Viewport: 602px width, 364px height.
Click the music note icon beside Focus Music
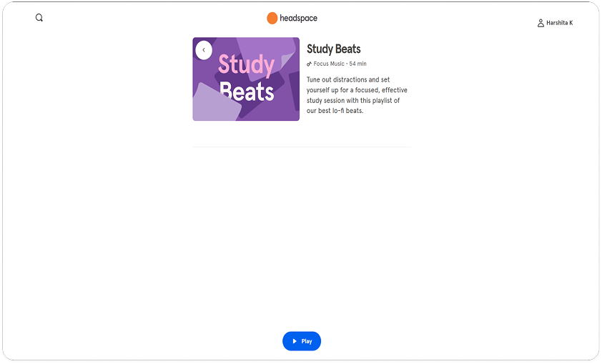pos(310,64)
